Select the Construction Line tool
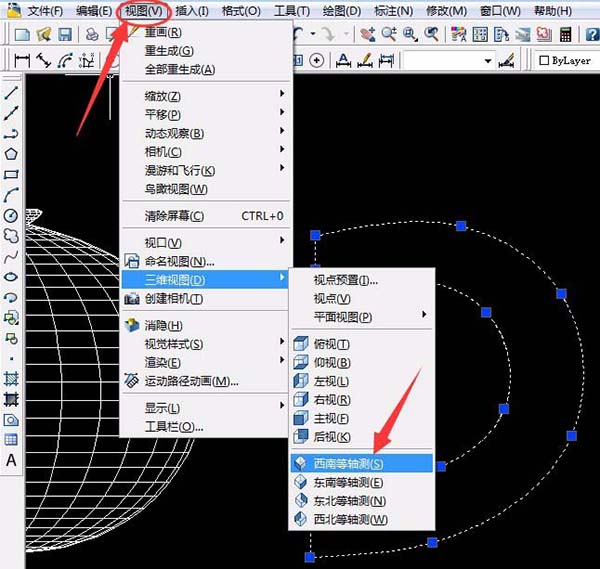 coord(11,113)
